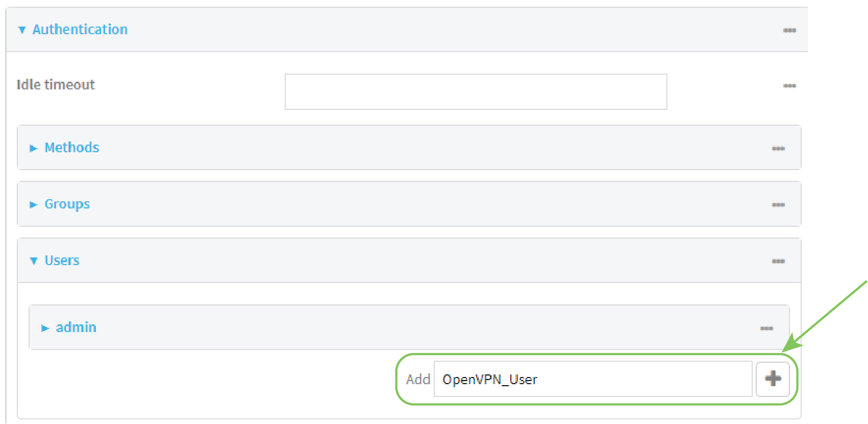Expand Groups using its arrow

34,205
